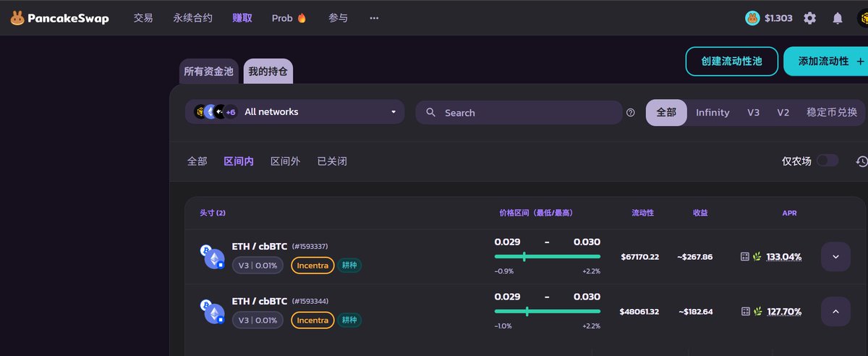Switch to the 我的持仓 tab
The image size is (868, 356).
click(x=268, y=72)
